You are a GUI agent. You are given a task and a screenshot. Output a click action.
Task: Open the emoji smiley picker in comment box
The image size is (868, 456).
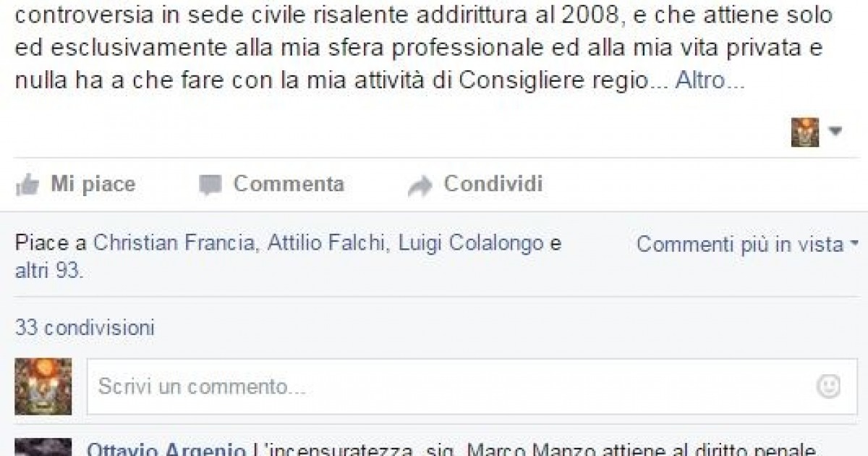click(x=828, y=386)
